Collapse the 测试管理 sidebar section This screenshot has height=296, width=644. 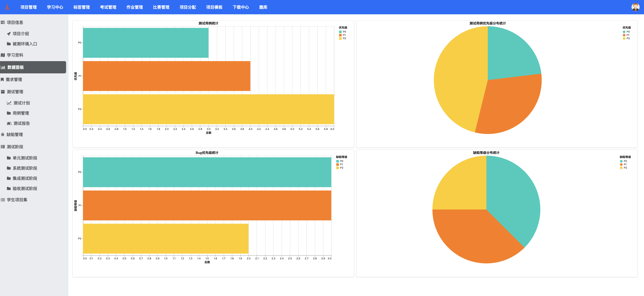pyautogui.click(x=15, y=92)
